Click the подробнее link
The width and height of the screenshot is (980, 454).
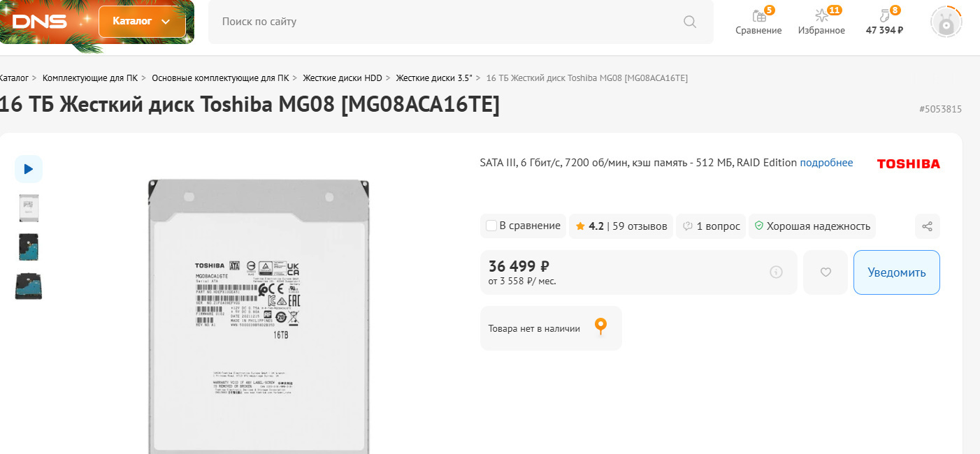tap(826, 163)
